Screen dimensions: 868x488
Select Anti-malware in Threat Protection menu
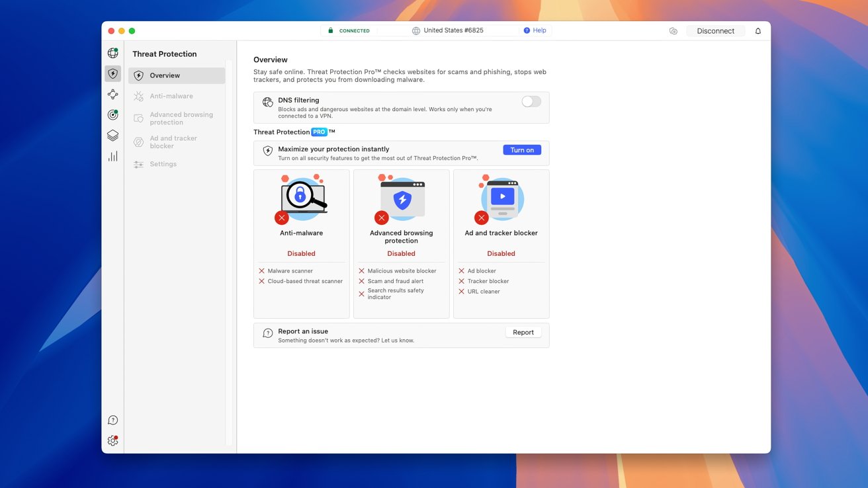coord(177,97)
